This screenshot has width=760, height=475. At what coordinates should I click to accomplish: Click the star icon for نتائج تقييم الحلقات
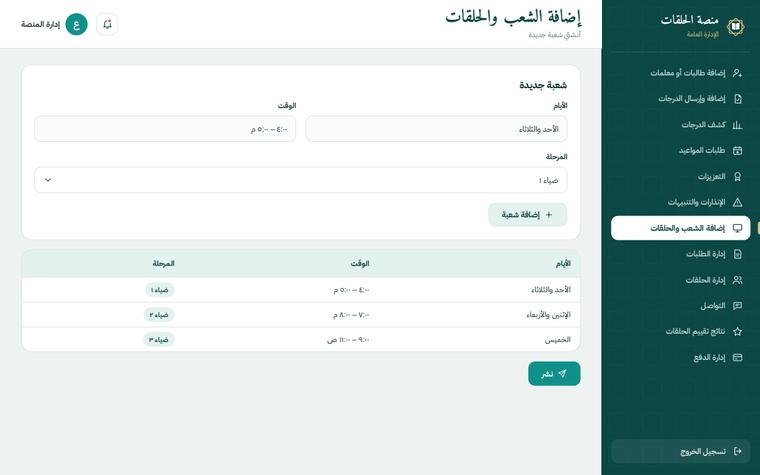point(737,332)
